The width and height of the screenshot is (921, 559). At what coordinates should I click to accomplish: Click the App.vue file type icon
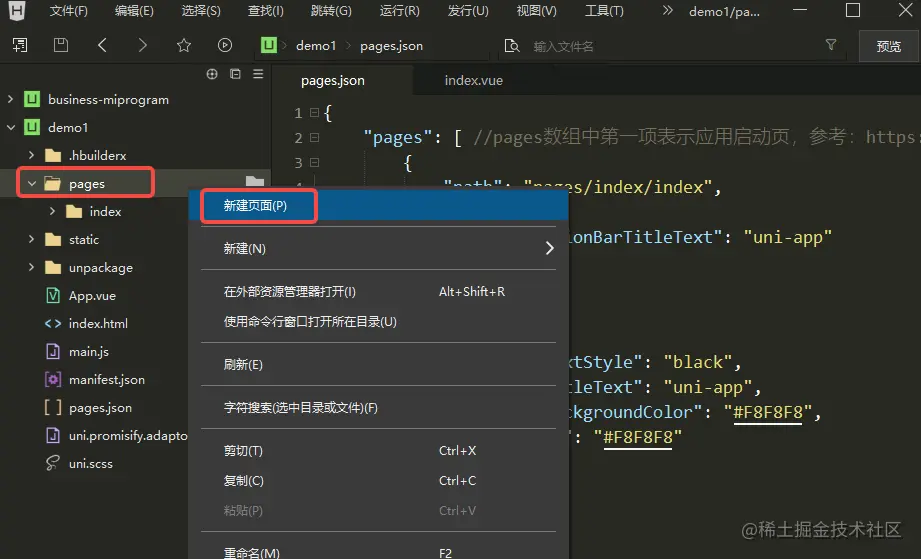[53, 295]
